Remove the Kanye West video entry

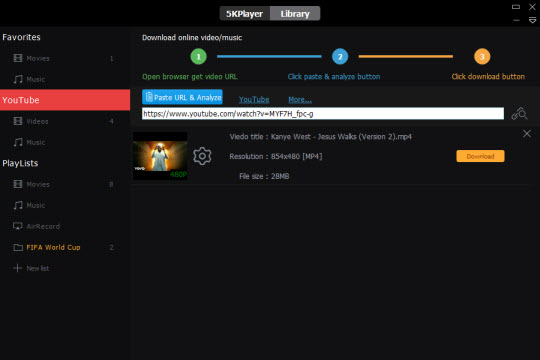click(527, 134)
